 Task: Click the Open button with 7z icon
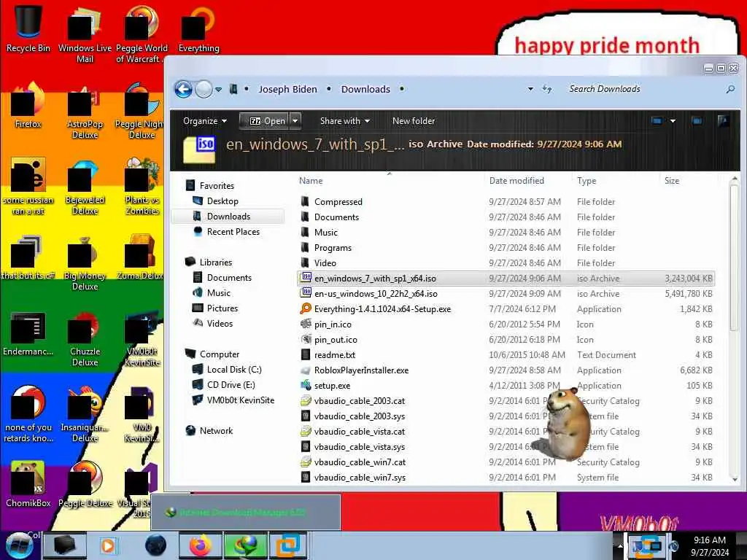[264, 121]
